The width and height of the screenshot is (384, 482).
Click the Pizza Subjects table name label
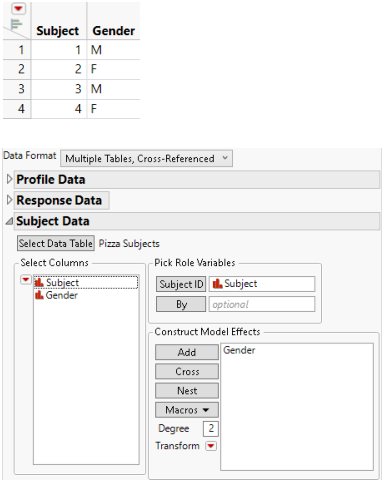[129, 244]
